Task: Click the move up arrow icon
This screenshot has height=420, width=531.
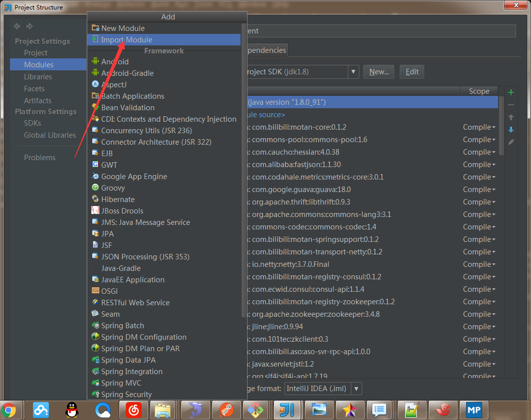Action: pos(511,117)
